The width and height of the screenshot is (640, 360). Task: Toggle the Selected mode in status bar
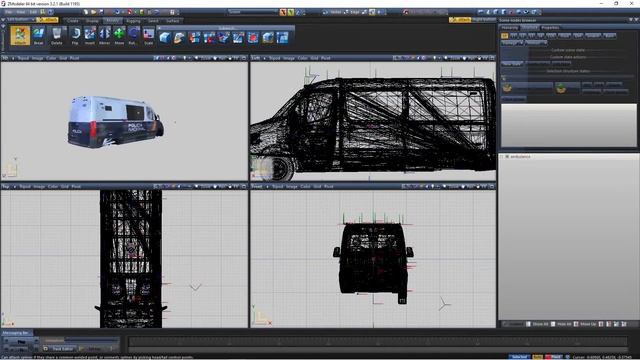(x=520, y=357)
